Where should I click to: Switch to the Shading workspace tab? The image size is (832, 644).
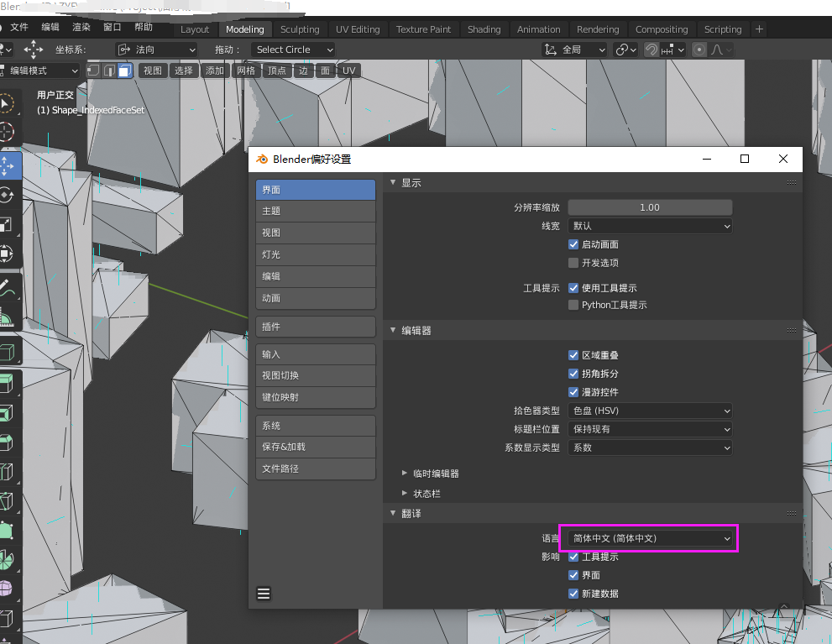[484, 29]
